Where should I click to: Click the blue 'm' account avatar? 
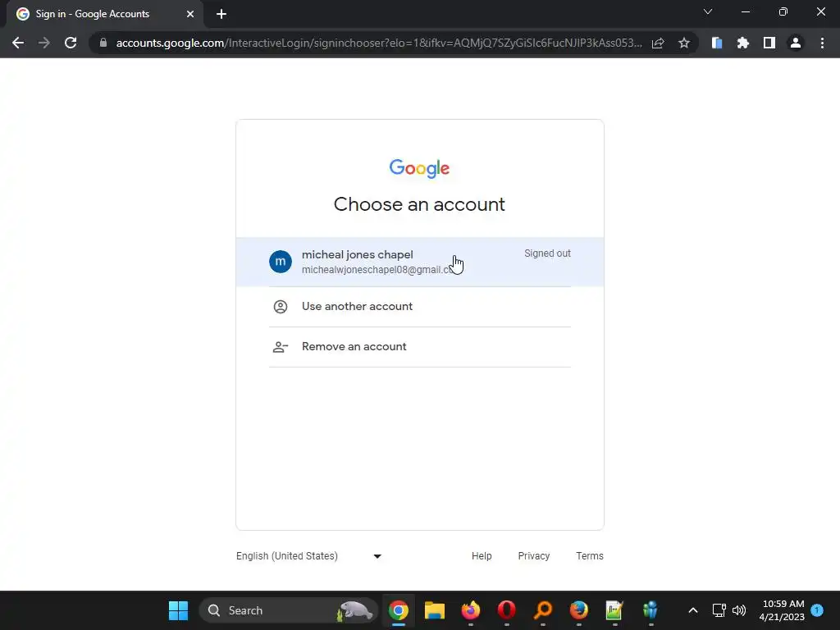point(281,262)
